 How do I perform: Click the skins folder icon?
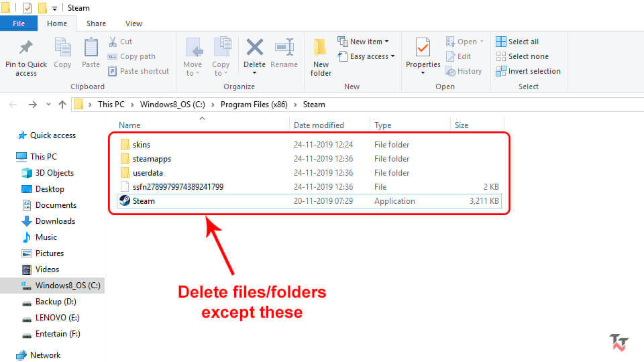coord(125,145)
